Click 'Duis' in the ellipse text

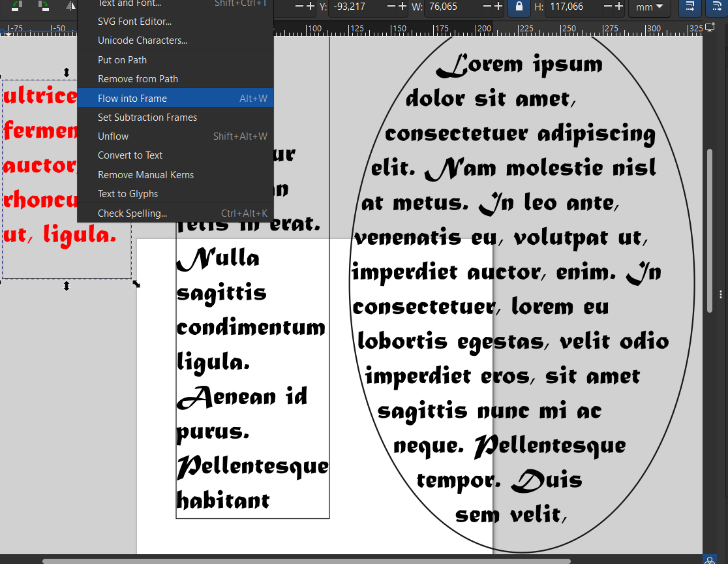(547, 480)
